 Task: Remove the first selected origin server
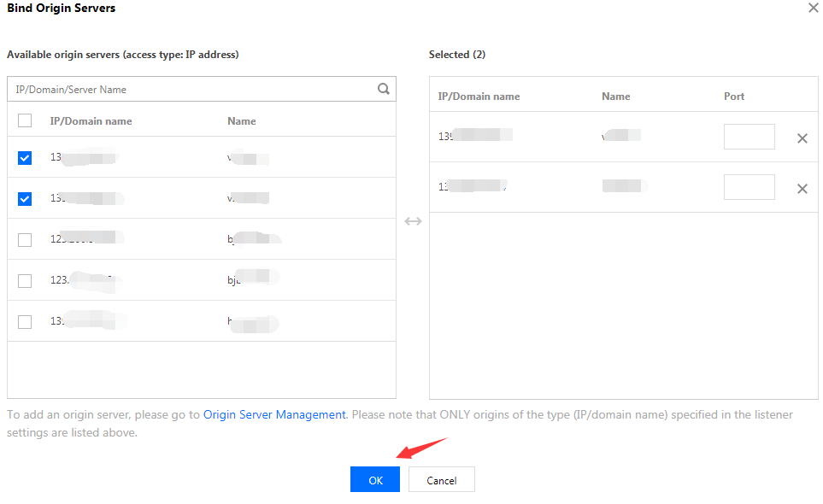point(802,138)
